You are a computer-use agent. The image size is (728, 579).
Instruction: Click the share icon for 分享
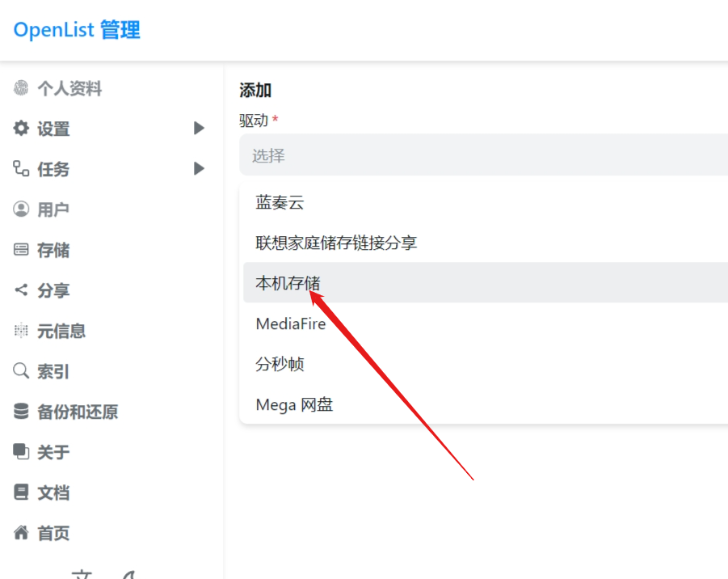tap(21, 290)
